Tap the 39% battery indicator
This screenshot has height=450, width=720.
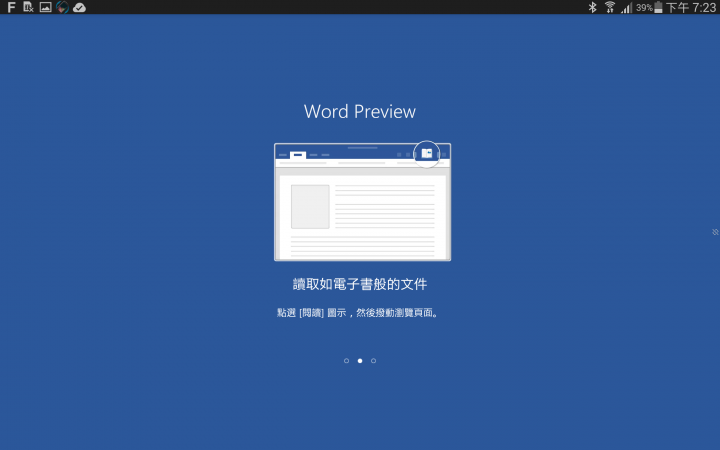(x=649, y=7)
